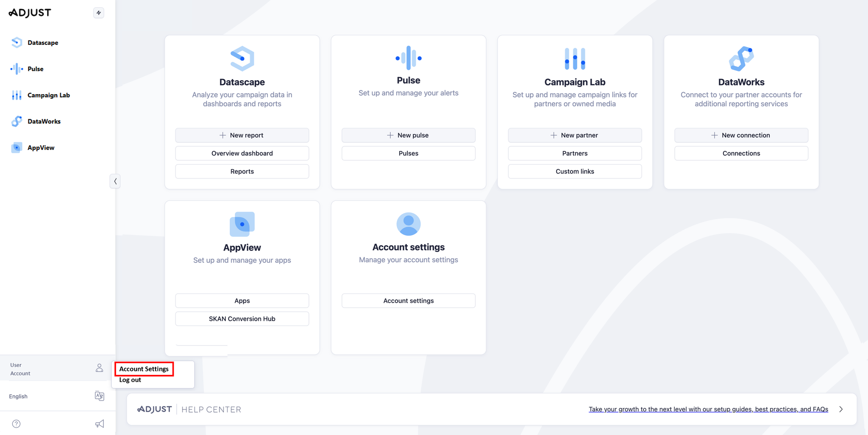Click the user profile icon
The height and width of the screenshot is (435, 868).
point(99,368)
